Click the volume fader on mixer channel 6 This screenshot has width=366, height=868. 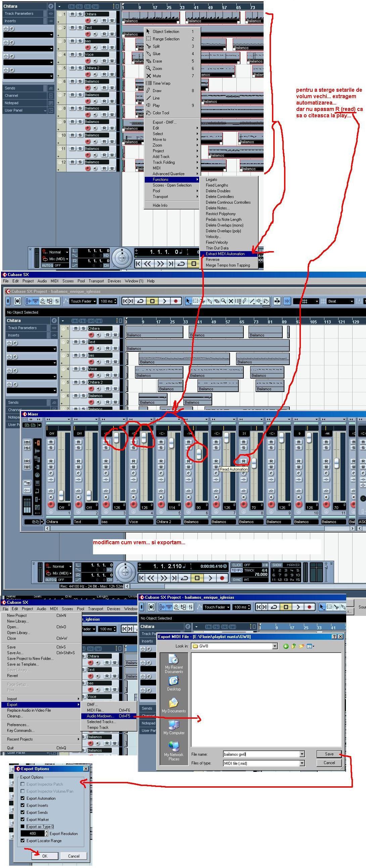click(x=199, y=455)
